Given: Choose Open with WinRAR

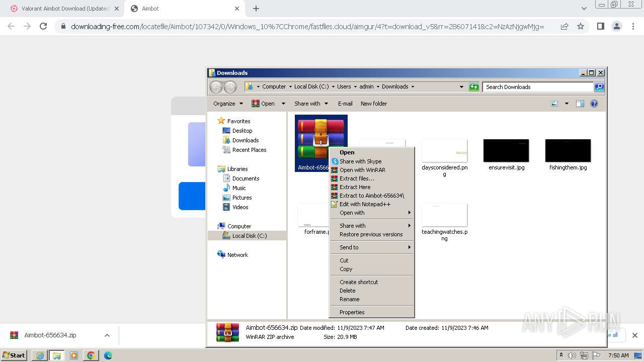Looking at the screenshot, I should tap(371, 170).
